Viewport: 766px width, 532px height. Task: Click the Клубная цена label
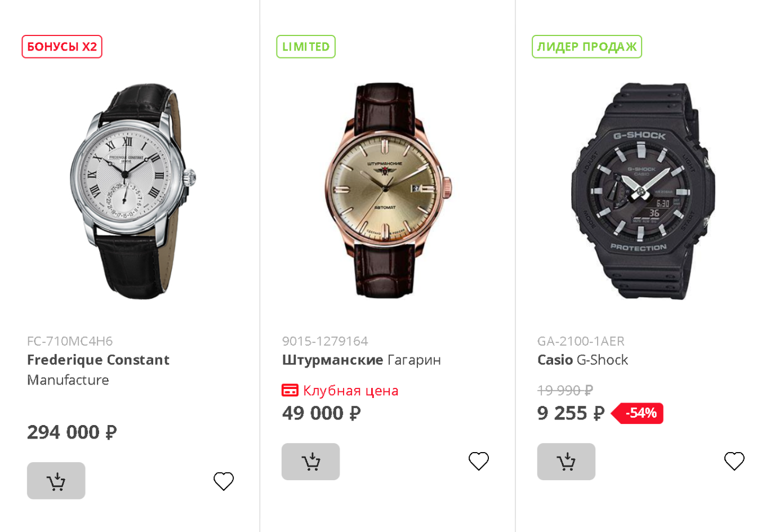click(350, 391)
